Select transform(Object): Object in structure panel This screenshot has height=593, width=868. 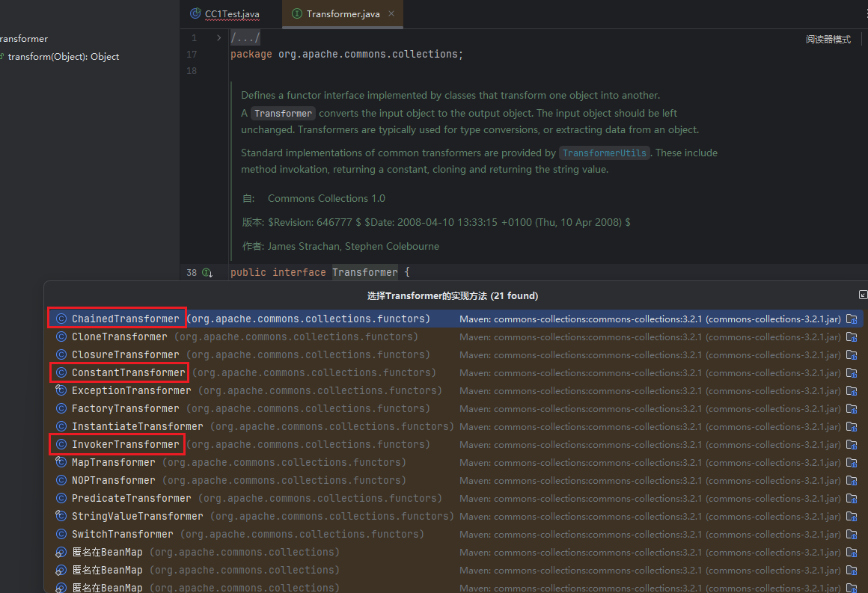click(x=63, y=57)
